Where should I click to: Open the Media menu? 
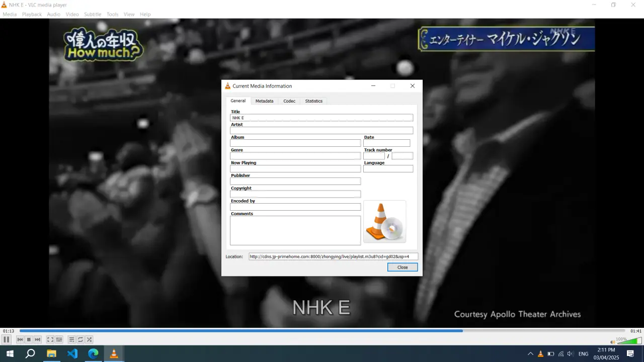click(10, 15)
